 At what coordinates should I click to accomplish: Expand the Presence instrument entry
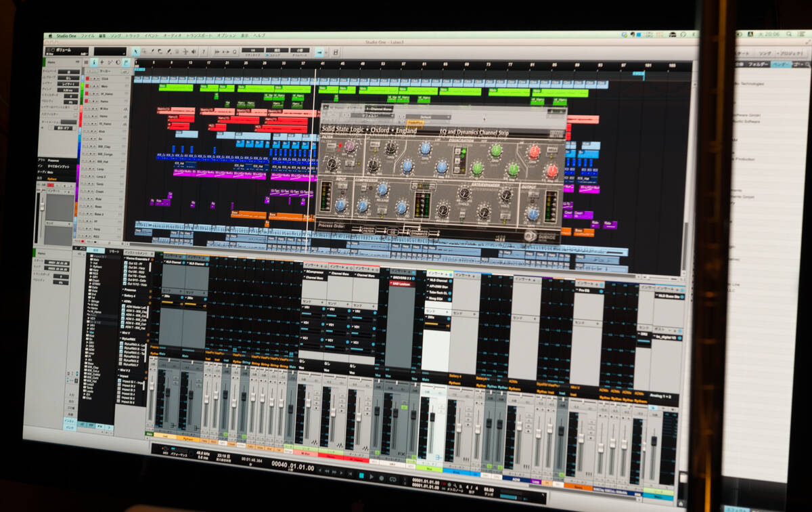pos(122,289)
